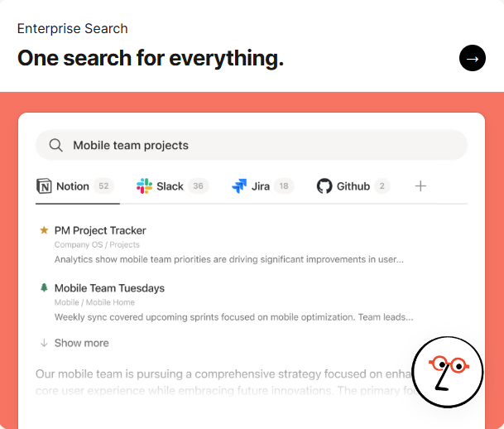
Task: Select the Notion results tab
Action: pyautogui.click(x=73, y=186)
